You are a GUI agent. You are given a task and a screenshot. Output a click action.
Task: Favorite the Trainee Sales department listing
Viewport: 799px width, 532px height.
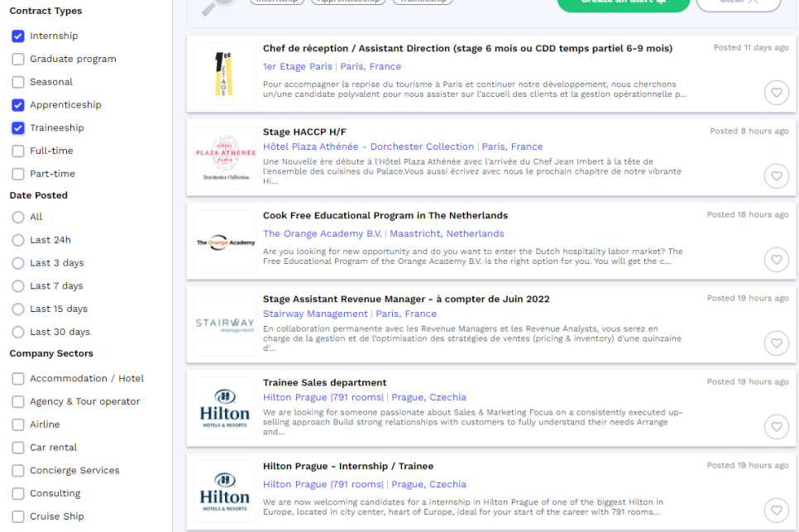776,427
